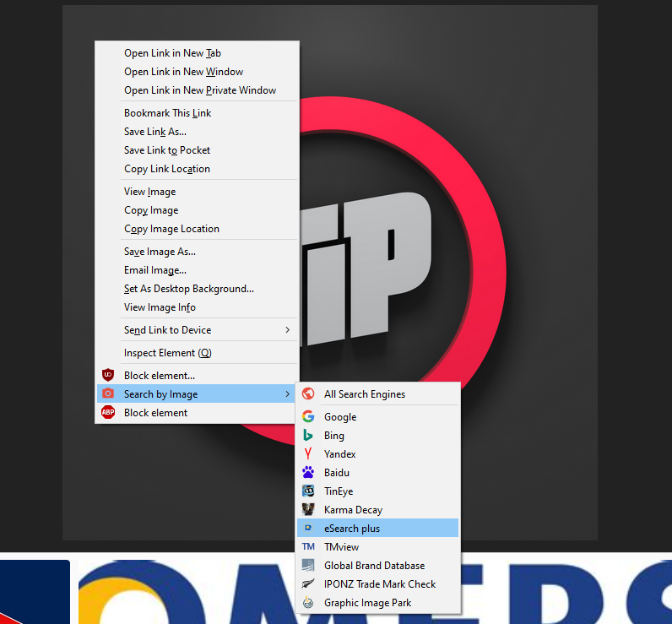Select Copy Link Location
This screenshot has width=672, height=624.
pos(197,168)
